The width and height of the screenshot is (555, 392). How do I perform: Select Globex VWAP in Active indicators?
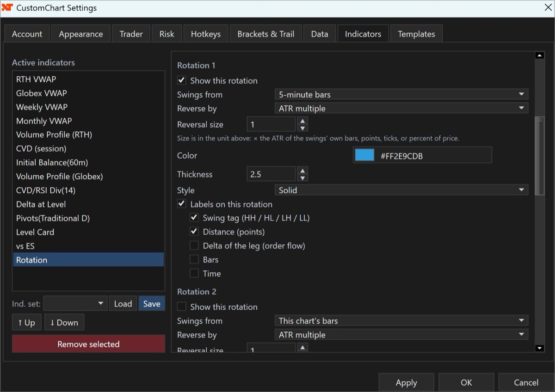(x=88, y=93)
